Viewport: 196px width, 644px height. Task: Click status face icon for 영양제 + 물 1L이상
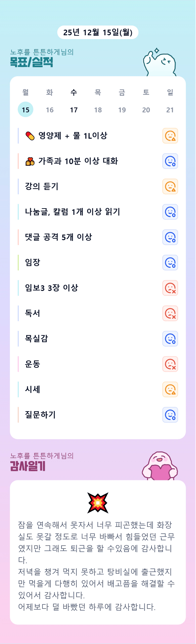(x=170, y=136)
